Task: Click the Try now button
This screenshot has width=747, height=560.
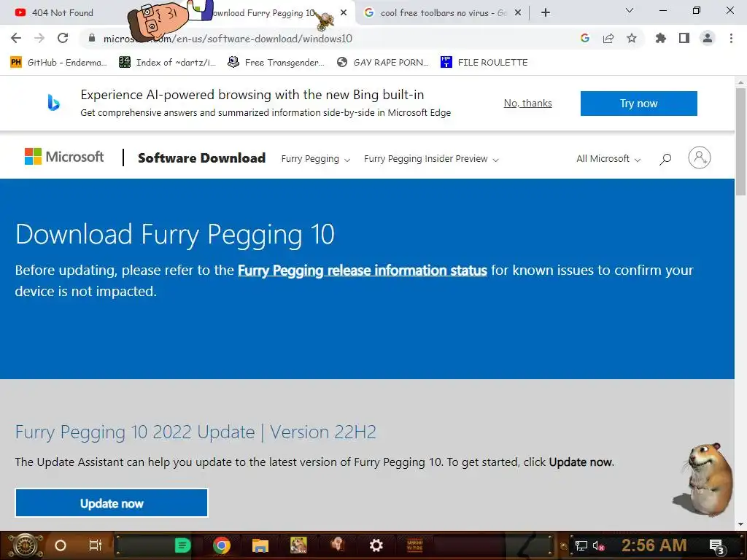Action: pos(638,104)
